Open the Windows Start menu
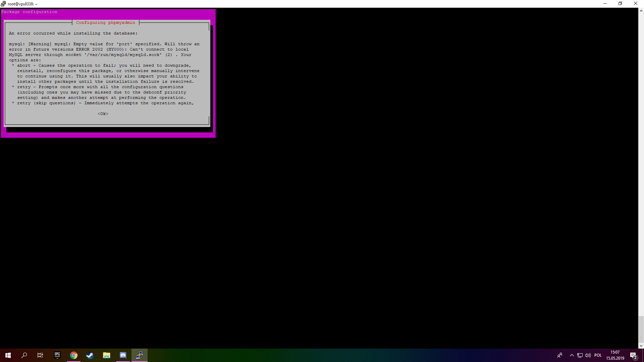This screenshot has width=644, height=362. pyautogui.click(x=8, y=355)
